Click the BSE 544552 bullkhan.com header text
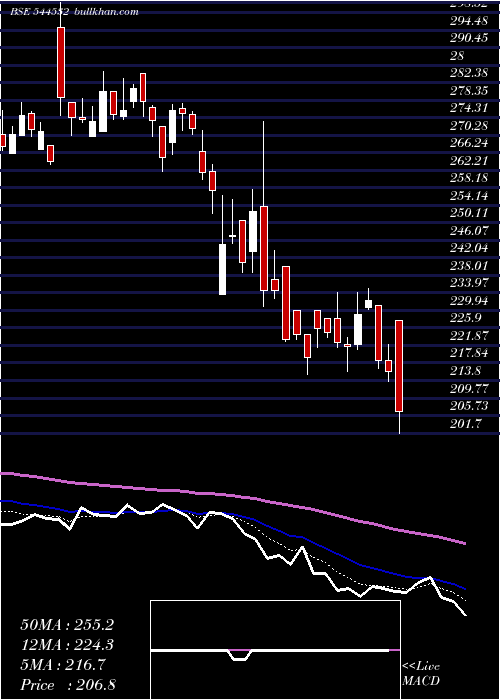 tap(75, 12)
